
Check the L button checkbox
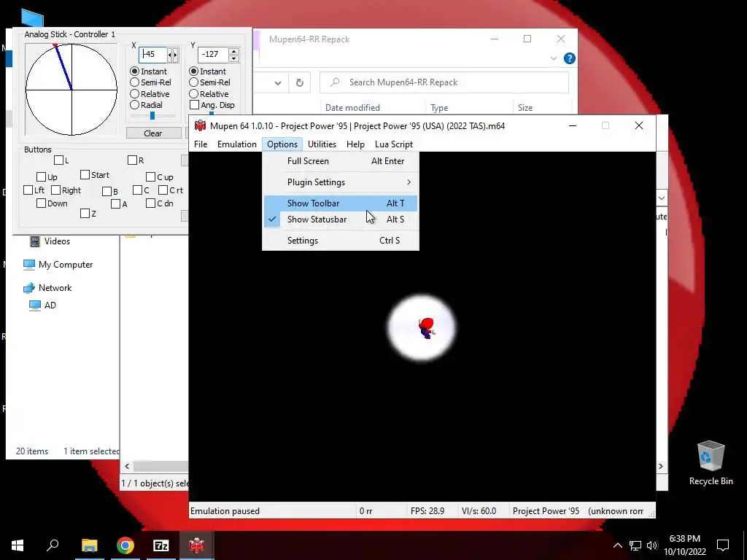[x=58, y=160]
